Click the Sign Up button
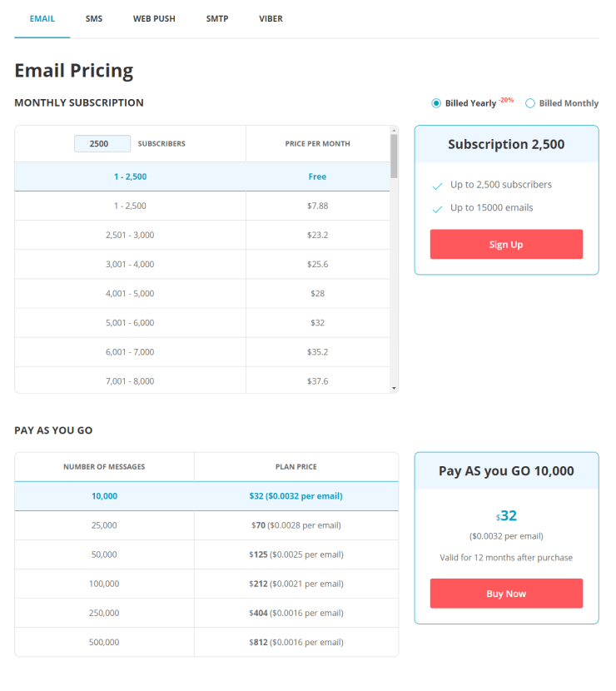This screenshot has height=691, width=616. click(506, 244)
